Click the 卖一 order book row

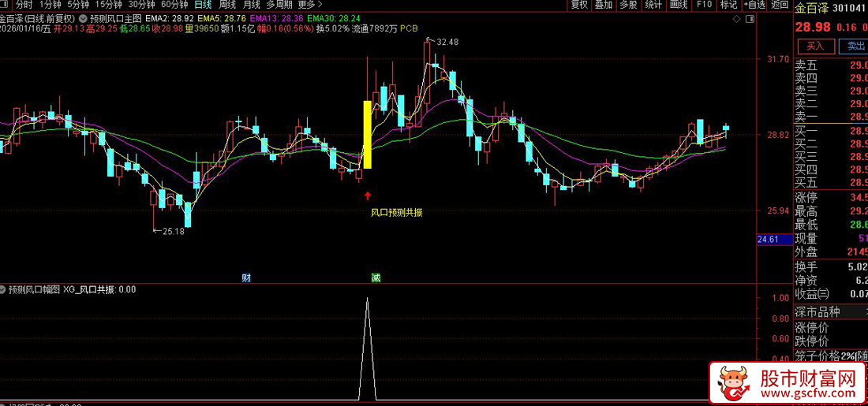(x=830, y=117)
